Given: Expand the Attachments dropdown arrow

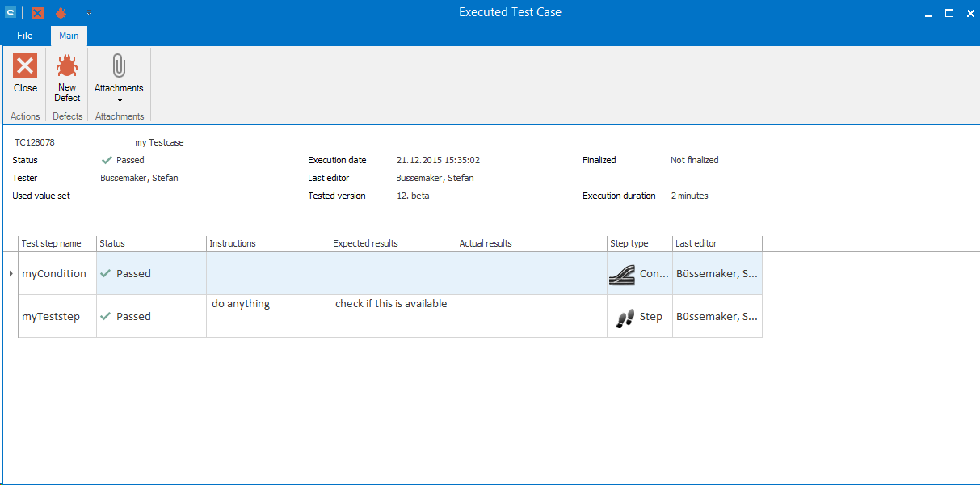Looking at the screenshot, I should [x=120, y=101].
